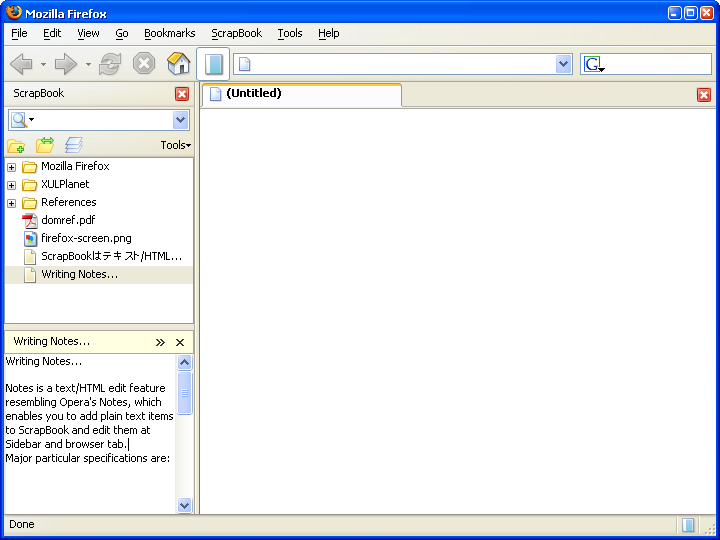
Task: Click the References folder icon
Action: [x=29, y=202]
